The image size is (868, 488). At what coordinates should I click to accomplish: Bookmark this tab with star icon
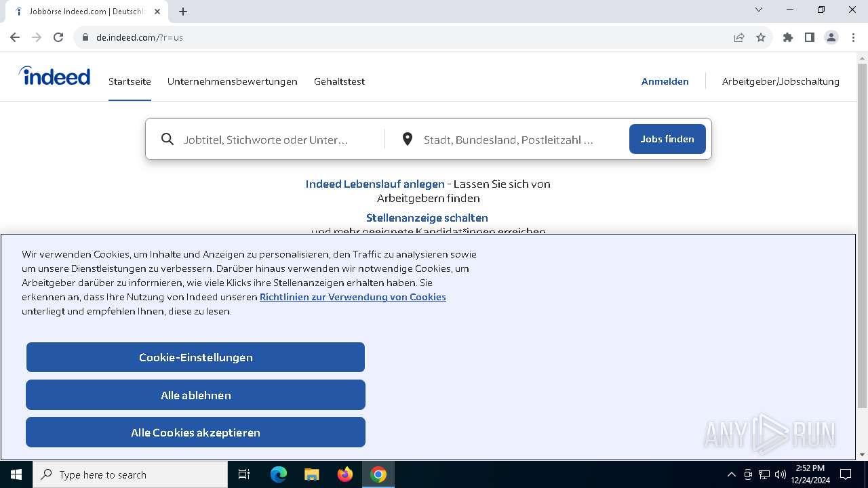point(761,37)
